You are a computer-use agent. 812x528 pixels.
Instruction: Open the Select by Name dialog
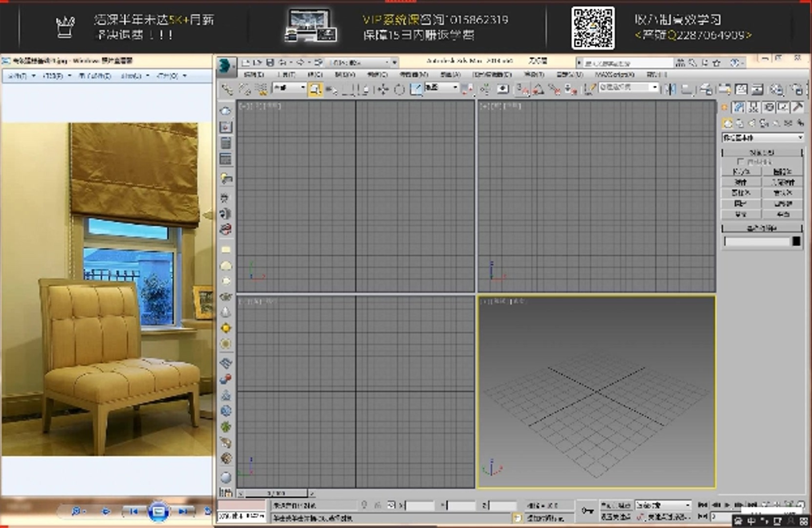(x=332, y=89)
